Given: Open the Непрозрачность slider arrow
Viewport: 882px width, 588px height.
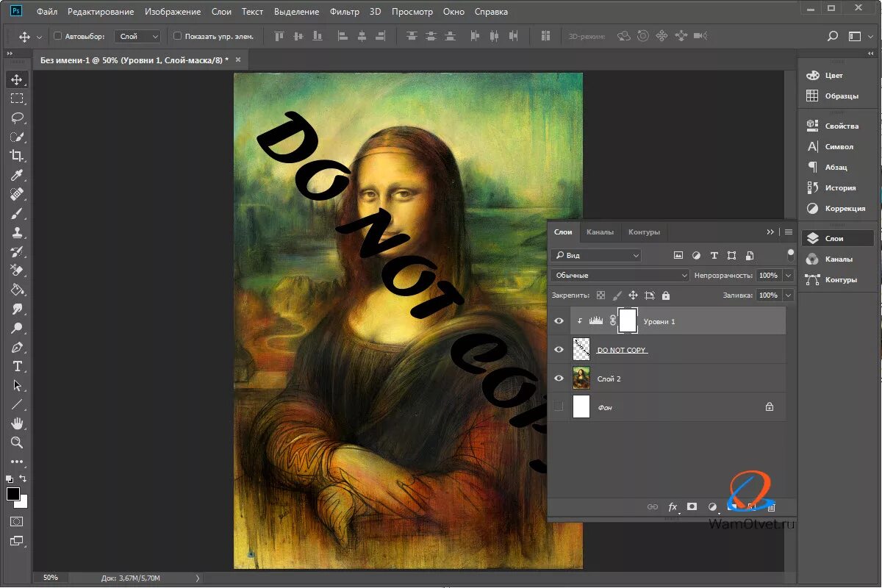Looking at the screenshot, I should [x=789, y=276].
